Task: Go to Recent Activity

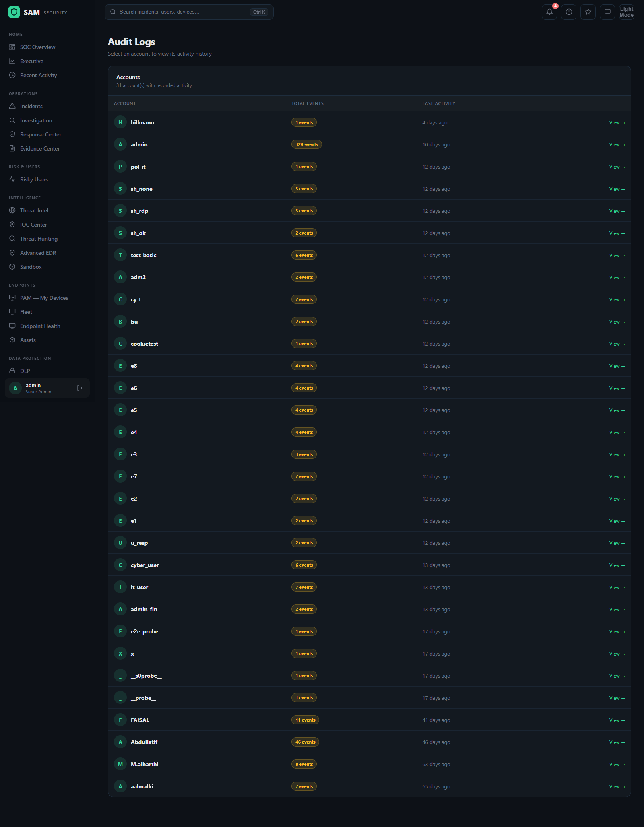Action: (x=38, y=75)
